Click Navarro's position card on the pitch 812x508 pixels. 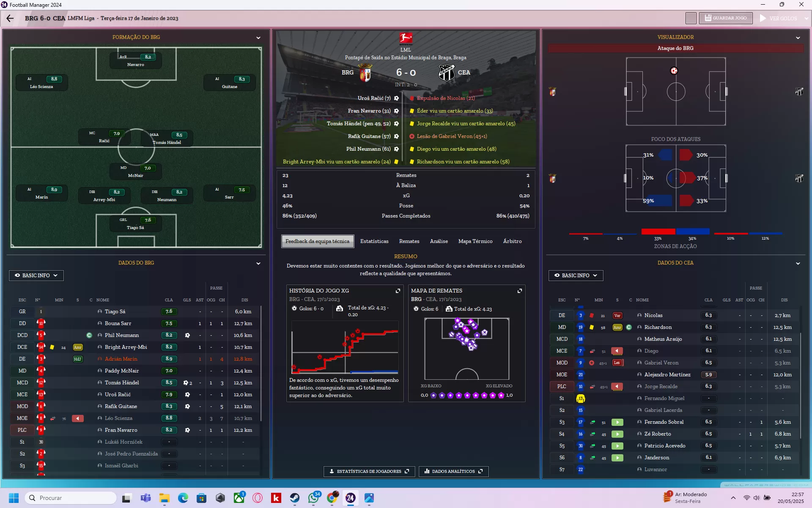pyautogui.click(x=136, y=61)
